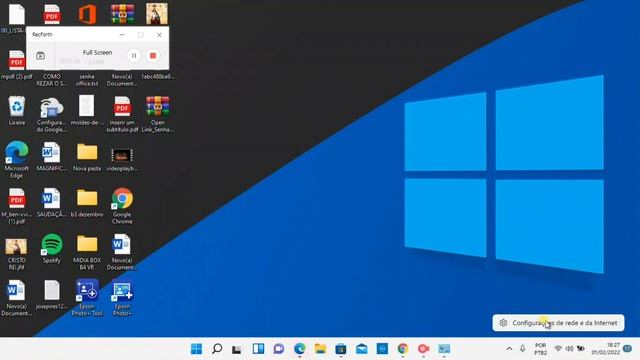Open File Explorer from taskbar

320,349
